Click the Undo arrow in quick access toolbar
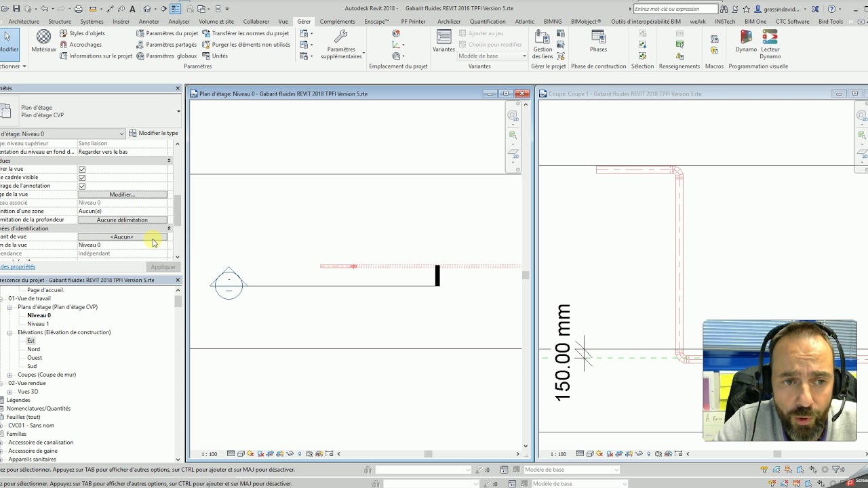 (45, 9)
